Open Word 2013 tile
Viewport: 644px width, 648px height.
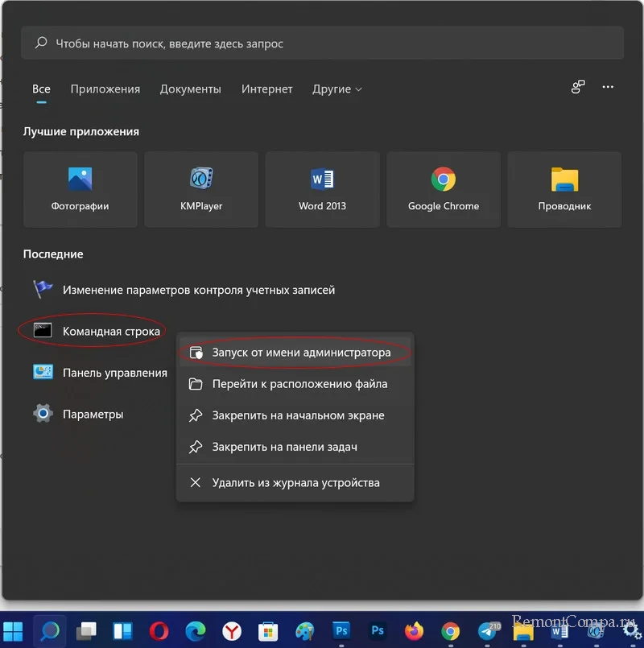(322, 189)
